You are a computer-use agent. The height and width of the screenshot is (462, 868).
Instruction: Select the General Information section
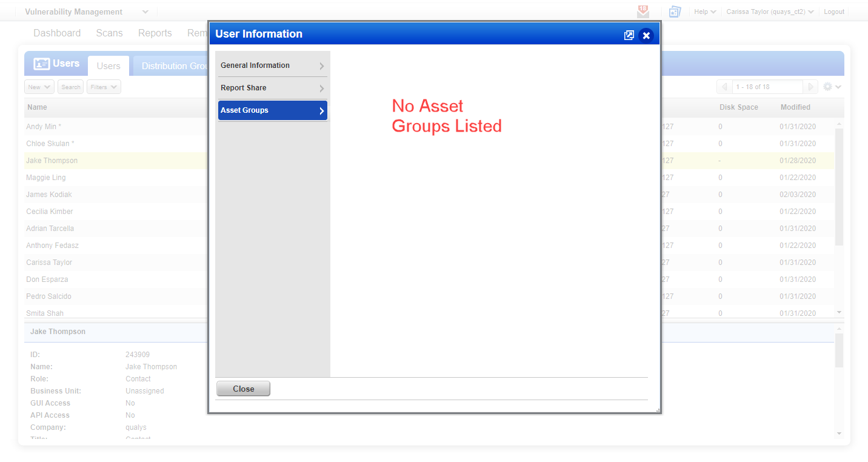point(272,65)
